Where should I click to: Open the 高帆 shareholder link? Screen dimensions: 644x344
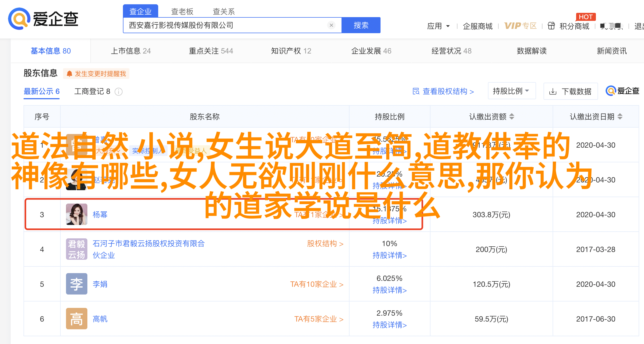100,319
